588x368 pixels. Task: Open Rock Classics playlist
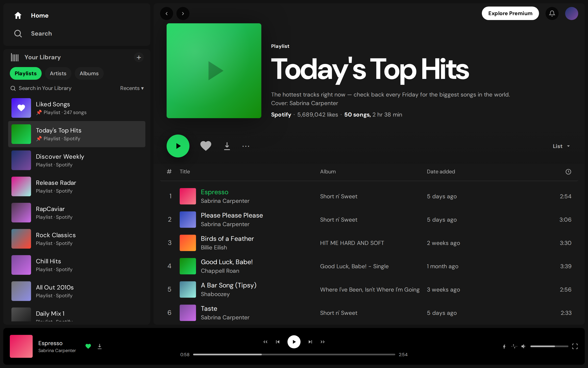pyautogui.click(x=77, y=239)
